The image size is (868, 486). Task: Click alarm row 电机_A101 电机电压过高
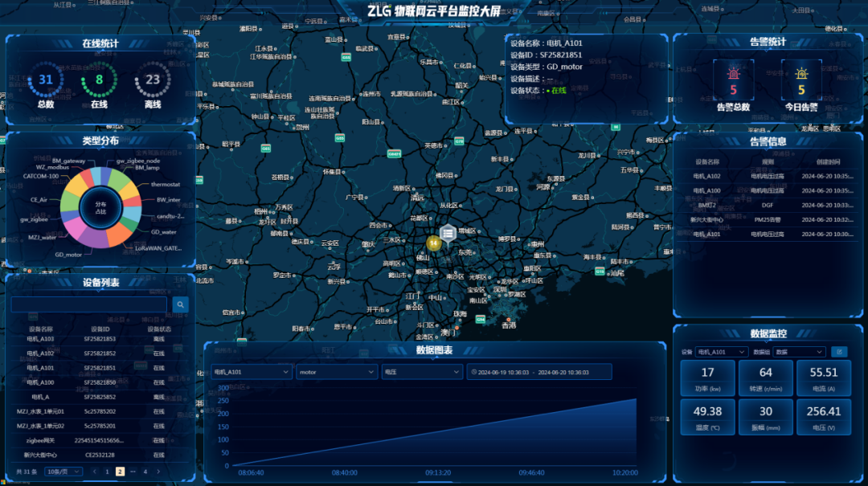tap(768, 234)
